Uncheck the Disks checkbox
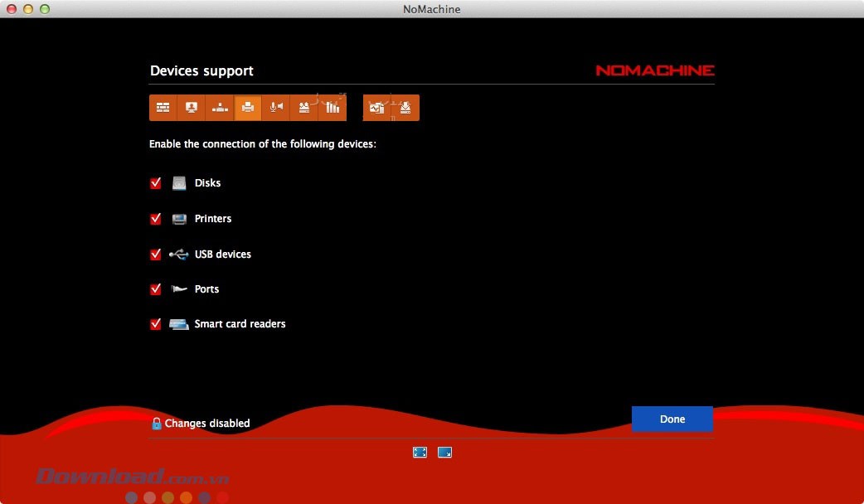 [156, 183]
